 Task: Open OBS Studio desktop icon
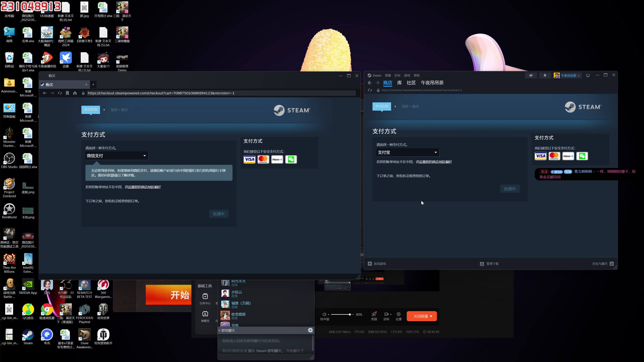pyautogui.click(x=9, y=161)
